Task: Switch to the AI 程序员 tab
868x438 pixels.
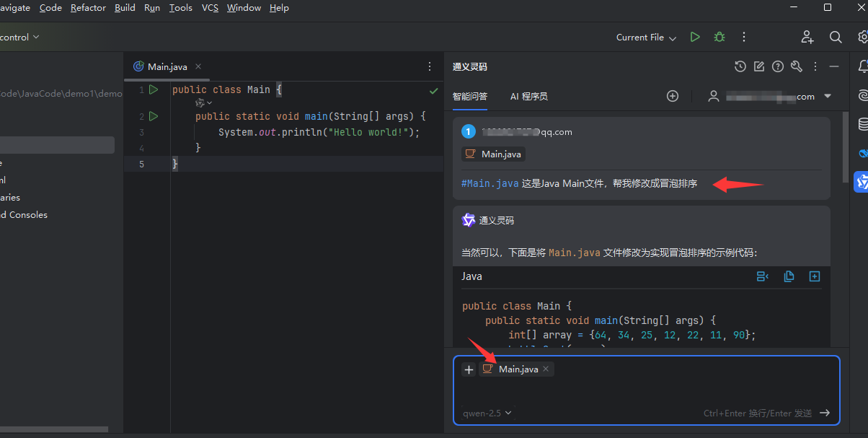Action: (529, 96)
